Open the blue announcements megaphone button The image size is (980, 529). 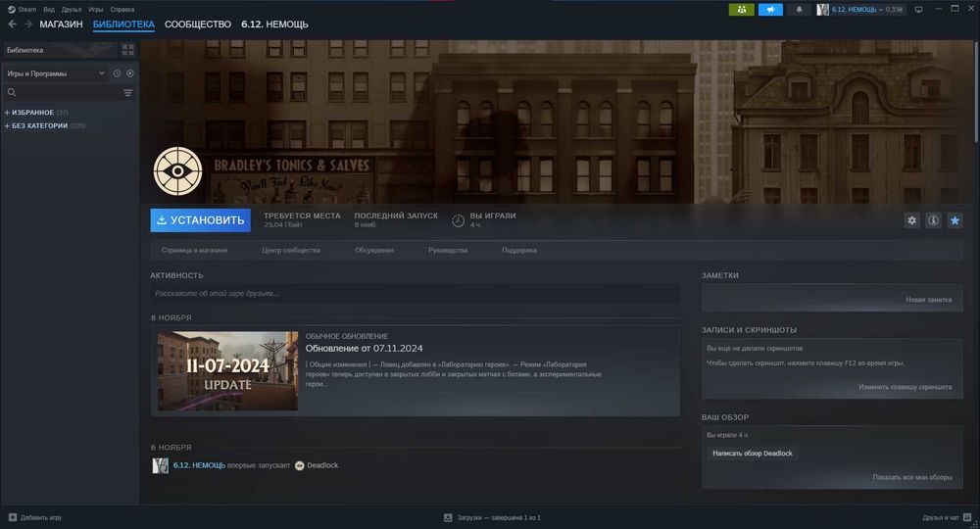770,10
